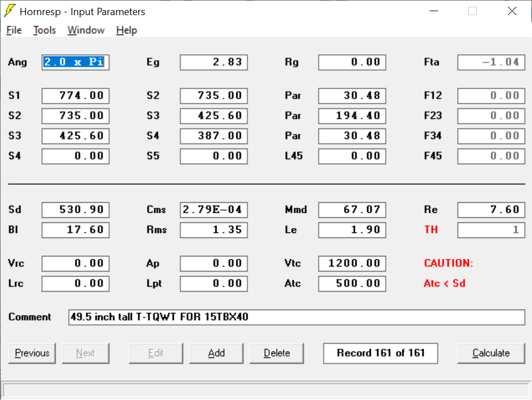Click the left-column S2 field with 735.00
Viewport: 532px width, 400px height.
point(75,116)
